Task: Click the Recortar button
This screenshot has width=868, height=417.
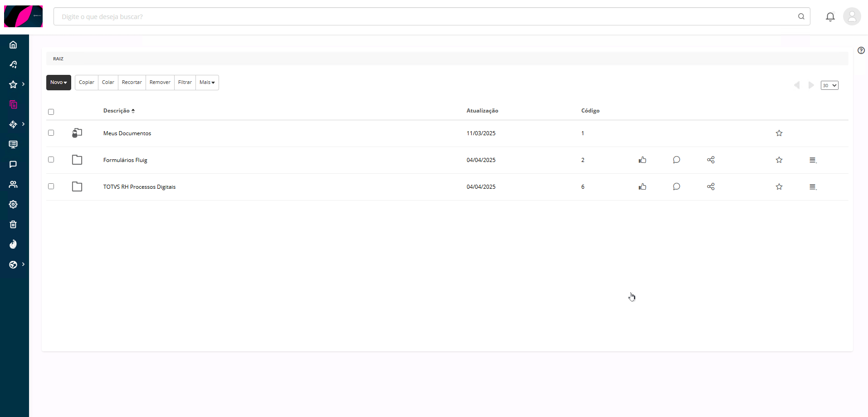Action: coord(132,83)
